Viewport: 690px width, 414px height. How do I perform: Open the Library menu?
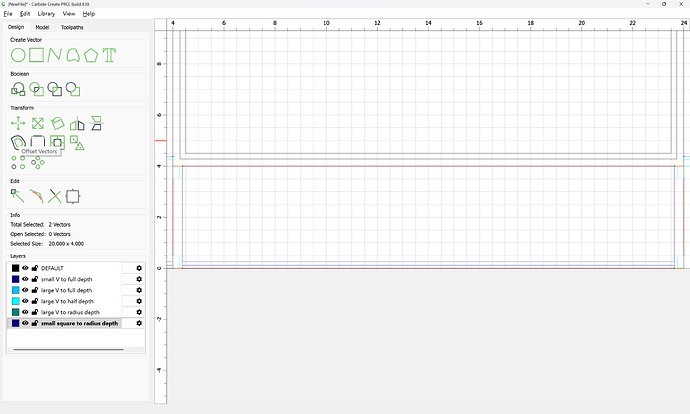click(46, 14)
